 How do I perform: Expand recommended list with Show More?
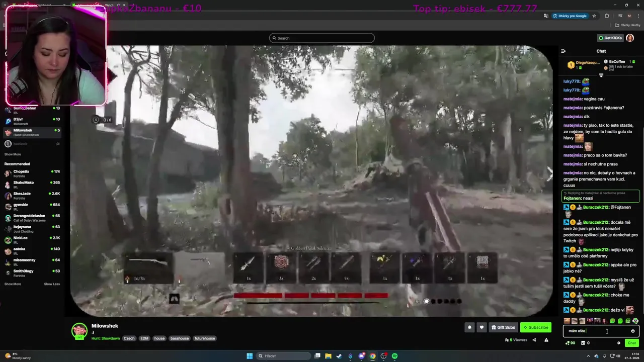point(13,284)
